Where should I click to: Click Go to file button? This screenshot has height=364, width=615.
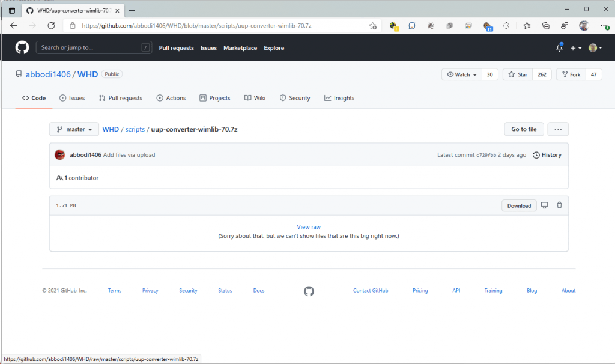pos(524,129)
